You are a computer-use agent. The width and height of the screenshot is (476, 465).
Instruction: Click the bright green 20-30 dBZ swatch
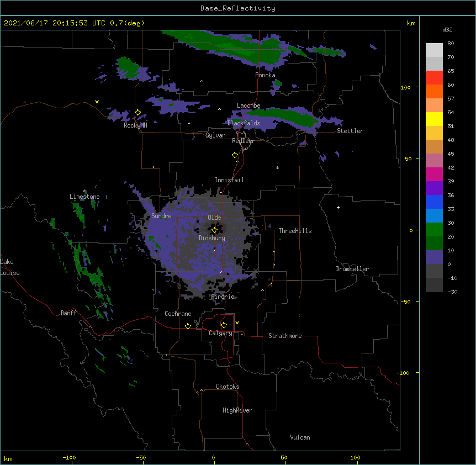[x=434, y=230]
